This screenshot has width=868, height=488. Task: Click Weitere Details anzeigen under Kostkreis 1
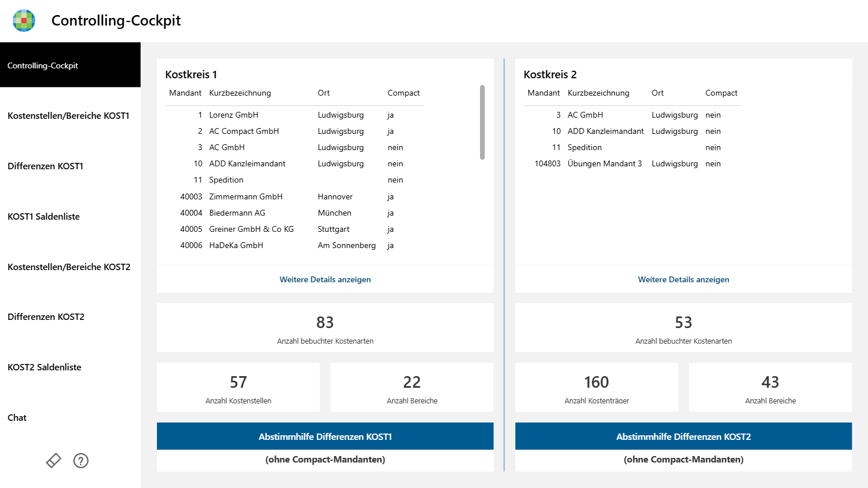pos(325,279)
